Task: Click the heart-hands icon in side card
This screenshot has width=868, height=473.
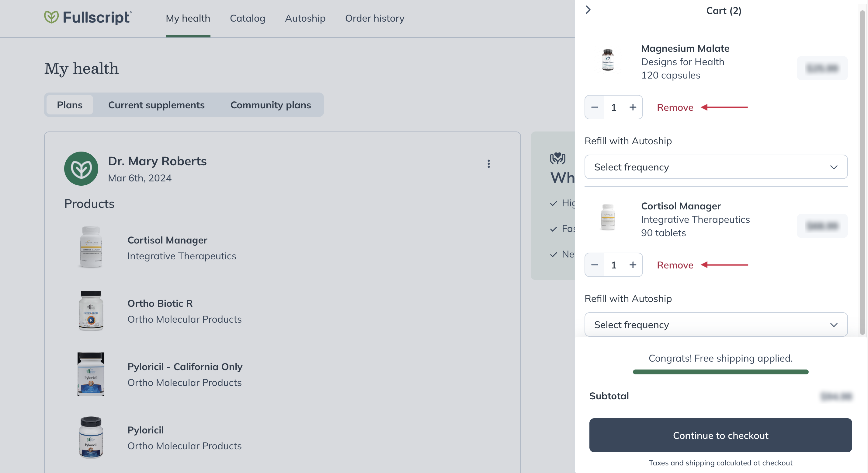Action: tap(558, 158)
